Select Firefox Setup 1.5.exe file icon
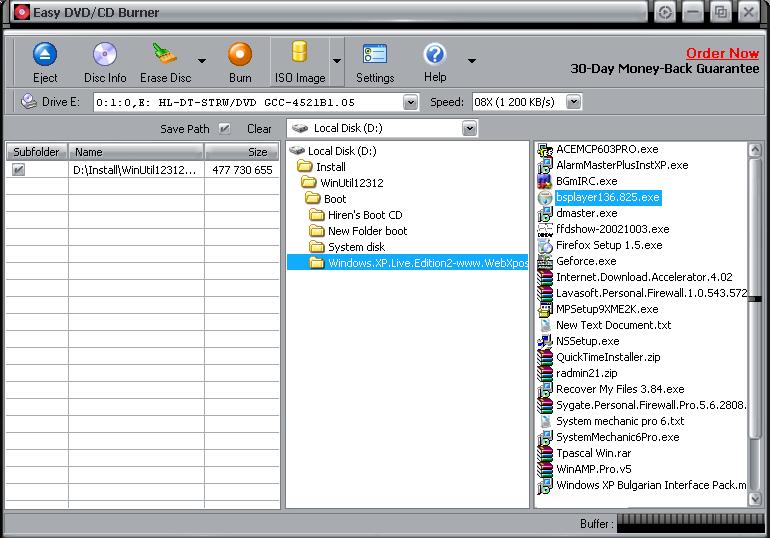The width and height of the screenshot is (770, 538). (x=545, y=245)
